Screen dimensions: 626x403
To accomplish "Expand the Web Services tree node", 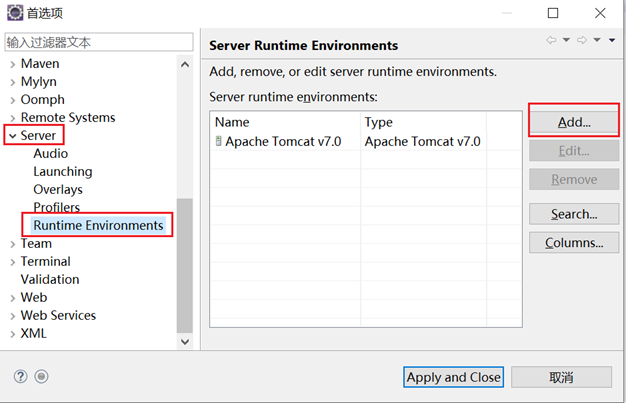I will [11, 315].
